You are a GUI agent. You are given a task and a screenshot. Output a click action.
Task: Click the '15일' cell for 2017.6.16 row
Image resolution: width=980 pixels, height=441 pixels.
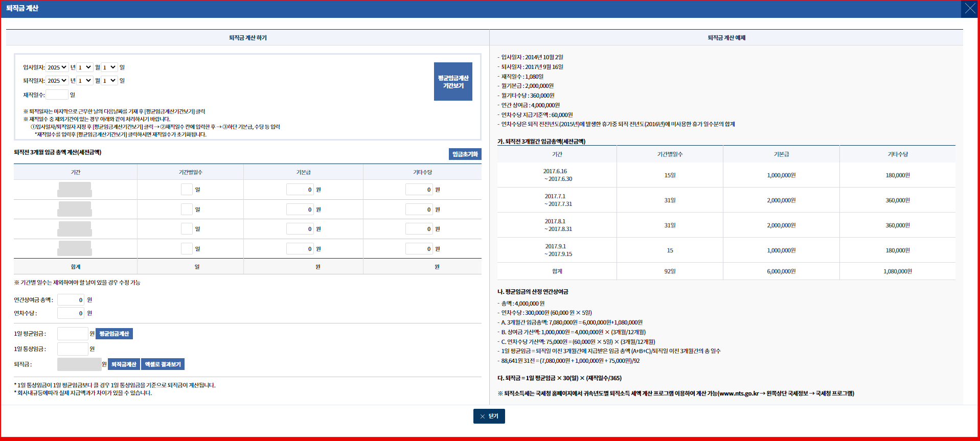pyautogui.click(x=670, y=175)
